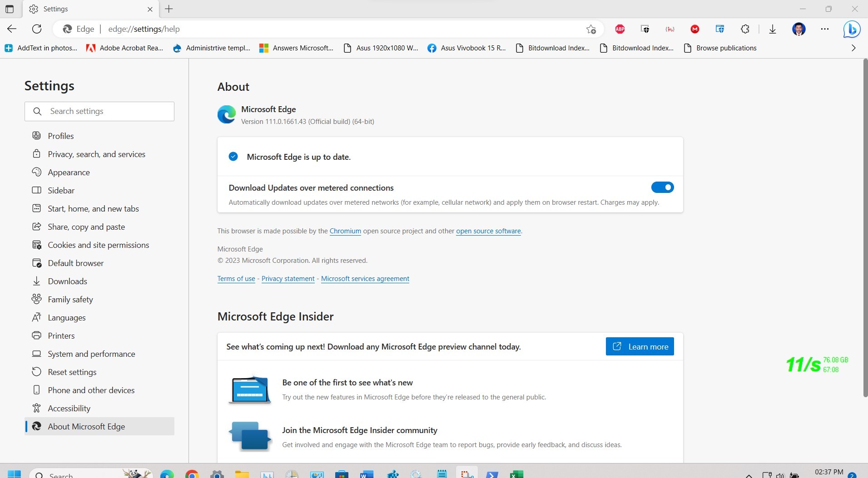Go to Languages settings

coord(99,317)
